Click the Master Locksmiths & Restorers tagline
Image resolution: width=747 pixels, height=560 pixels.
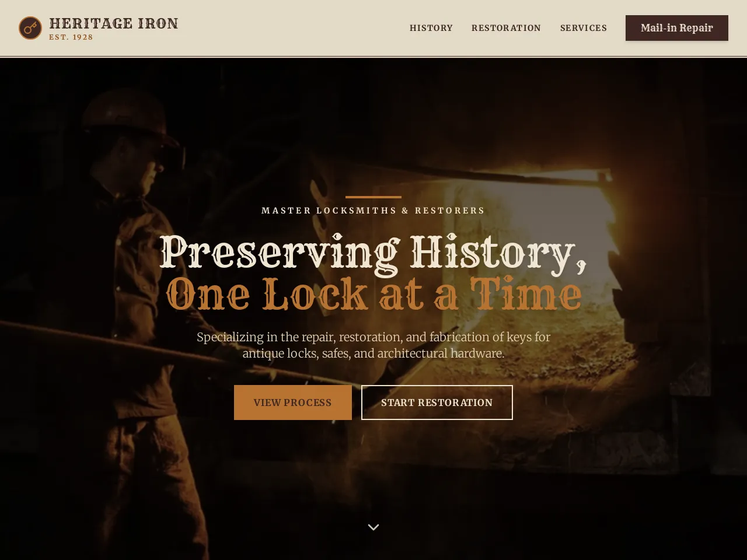(x=373, y=211)
